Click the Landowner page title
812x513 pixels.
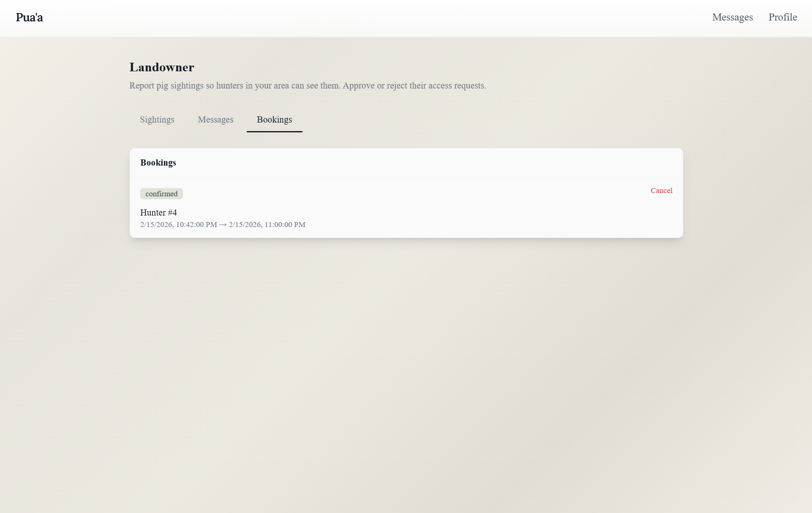point(161,67)
